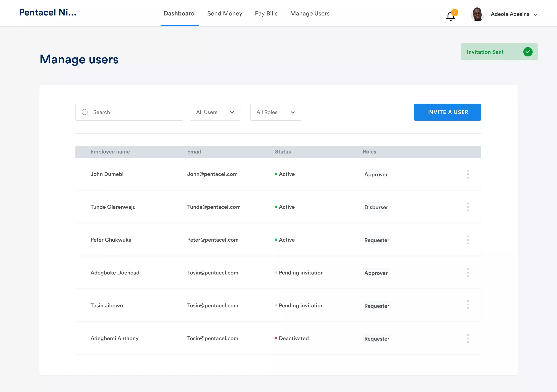This screenshot has width=557, height=392.
Task: Go to the Dashboard tab
Action: click(x=179, y=13)
